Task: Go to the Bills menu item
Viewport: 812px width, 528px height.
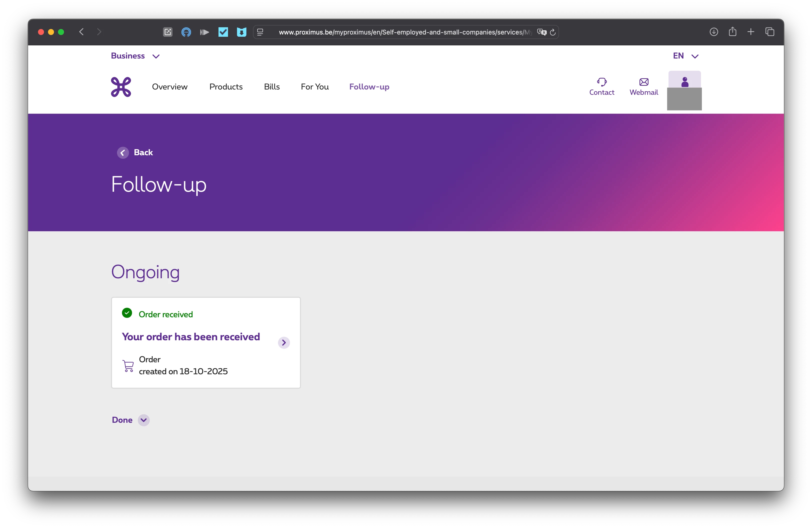Action: click(x=271, y=87)
